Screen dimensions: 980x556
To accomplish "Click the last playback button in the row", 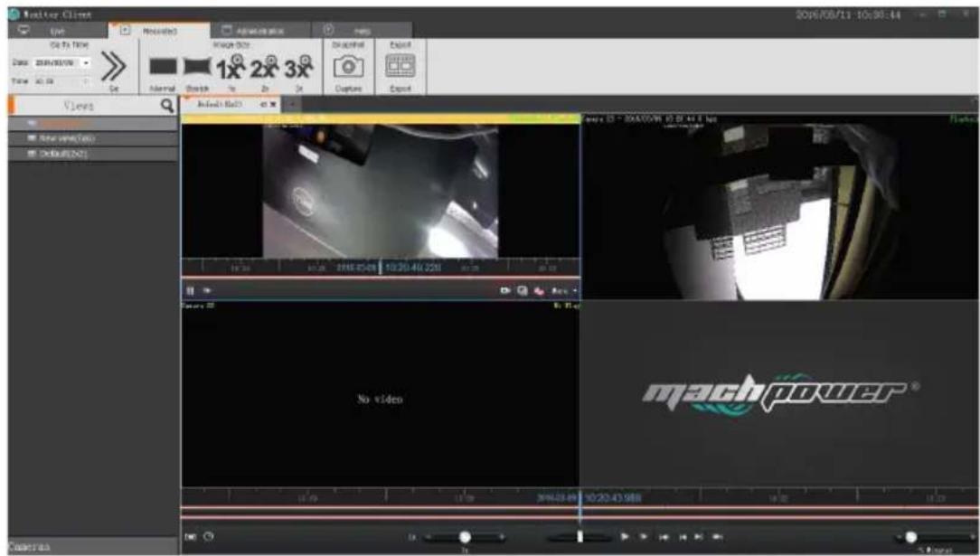I will 718,536.
